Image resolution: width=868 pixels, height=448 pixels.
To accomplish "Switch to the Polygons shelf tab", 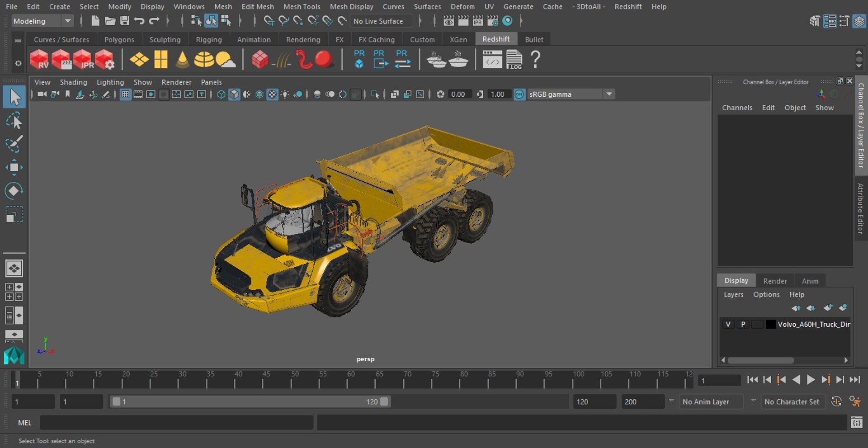I will [x=119, y=39].
